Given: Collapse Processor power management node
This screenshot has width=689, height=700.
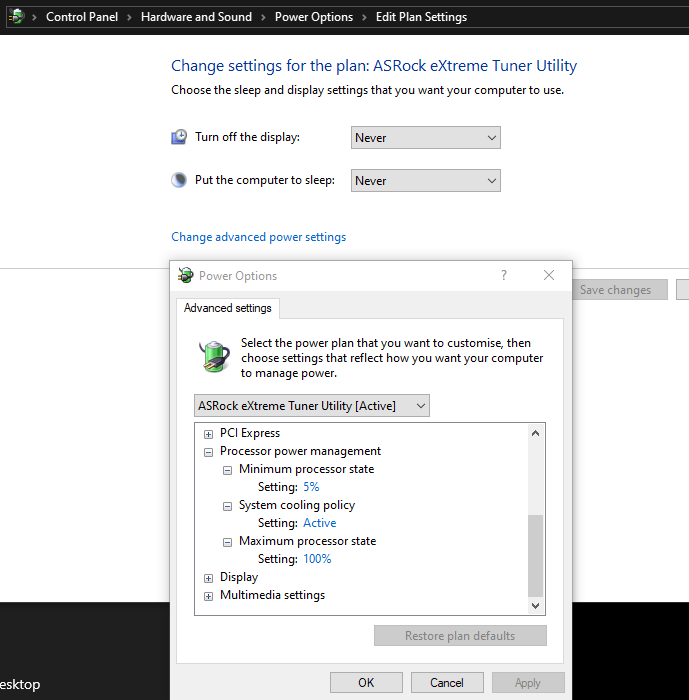Looking at the screenshot, I should [x=208, y=452].
